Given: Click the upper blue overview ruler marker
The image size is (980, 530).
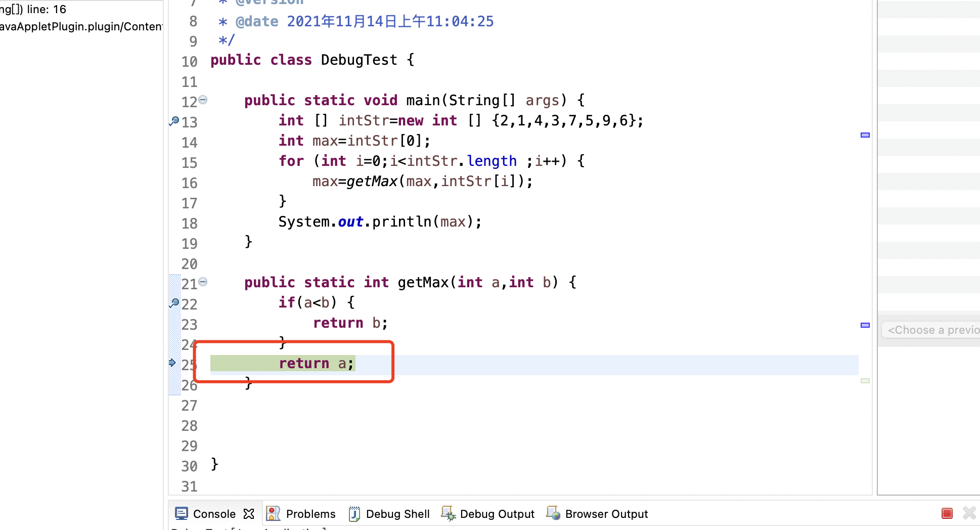Looking at the screenshot, I should click(x=865, y=135).
